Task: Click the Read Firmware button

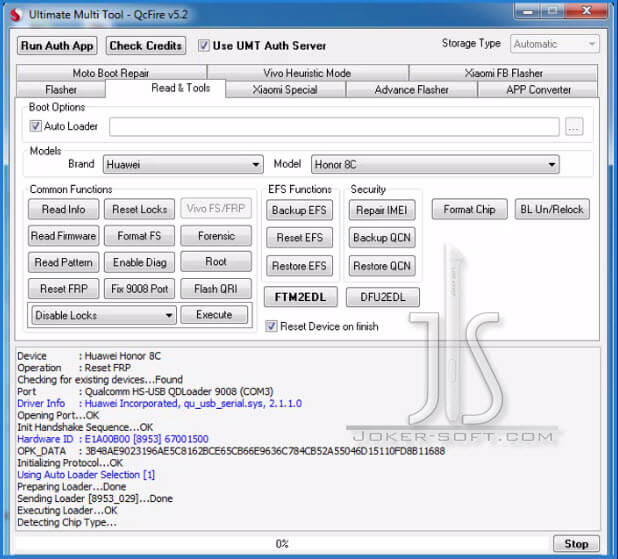Action: [x=63, y=236]
